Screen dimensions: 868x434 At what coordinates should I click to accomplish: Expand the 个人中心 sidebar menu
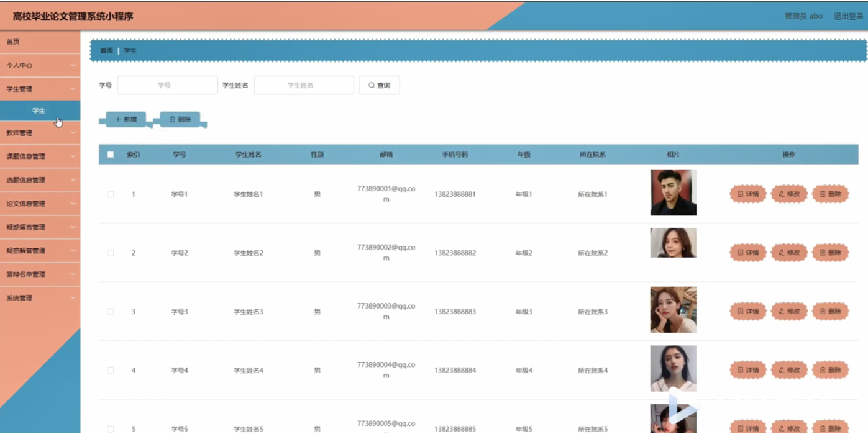tap(40, 65)
